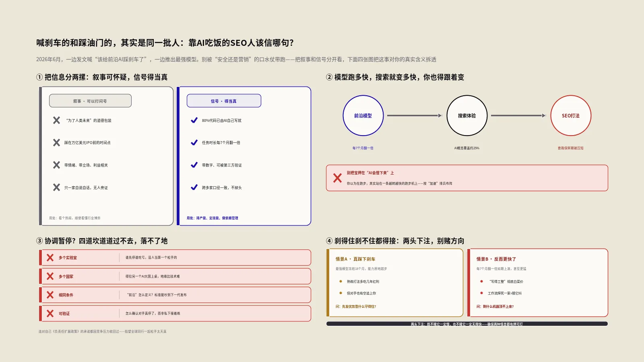
Task: Click the footnote 连对自己《负责任扩展政策》的承诺
Action: tap(102, 332)
